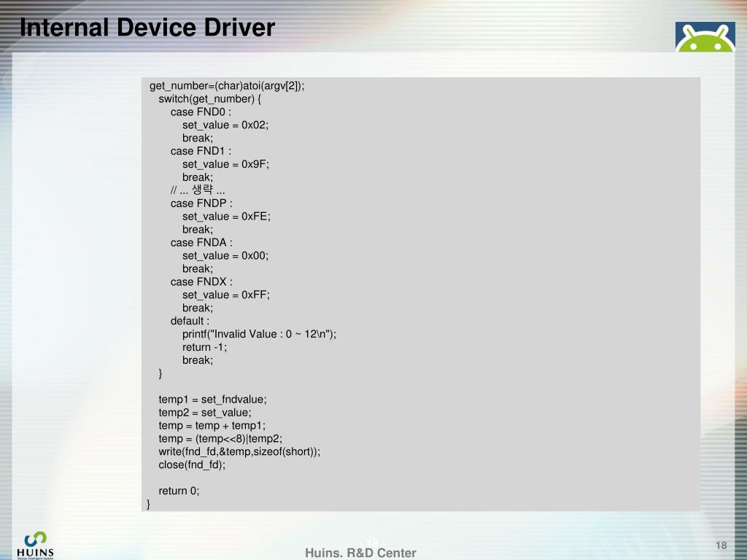
Task: Click 'set_value = 0xFE;' code line
Action: coord(226,217)
